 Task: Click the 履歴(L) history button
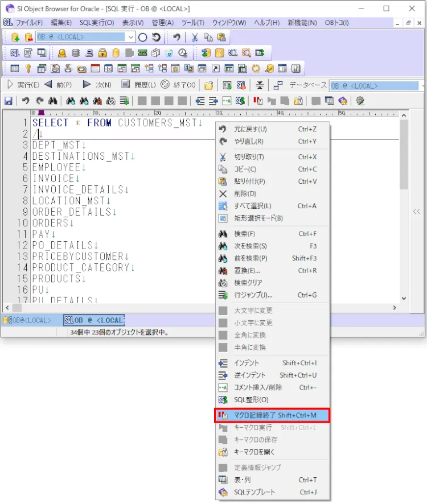(139, 85)
